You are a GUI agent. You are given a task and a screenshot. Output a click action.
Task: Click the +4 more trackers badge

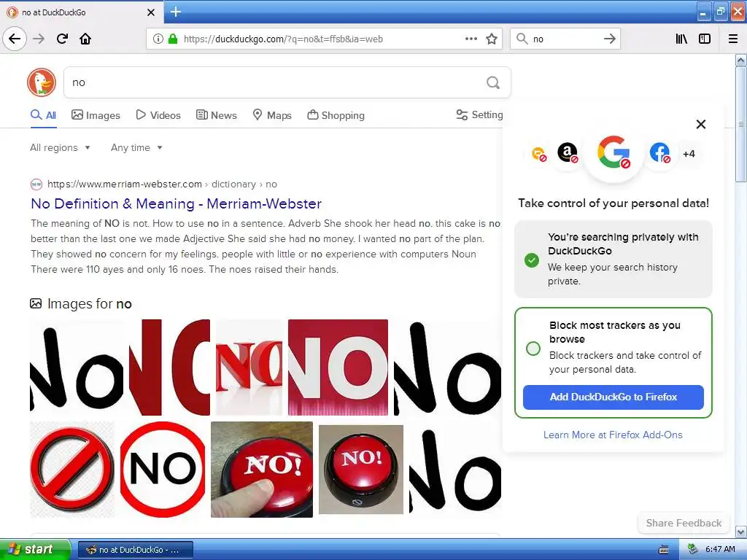(689, 154)
